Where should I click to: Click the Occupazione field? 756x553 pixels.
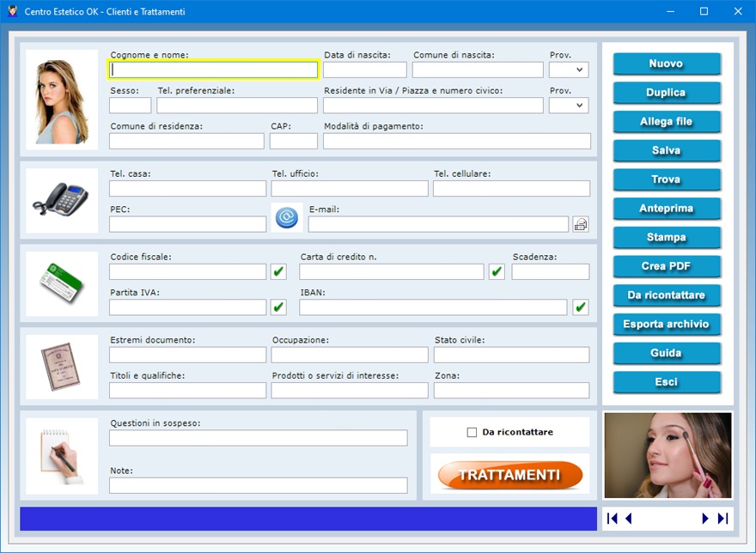click(x=350, y=355)
